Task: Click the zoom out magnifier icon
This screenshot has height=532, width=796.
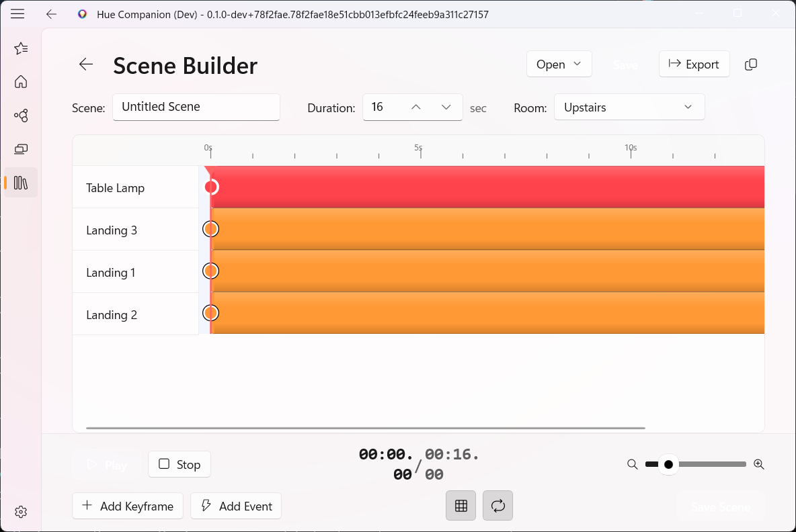Action: (x=632, y=464)
